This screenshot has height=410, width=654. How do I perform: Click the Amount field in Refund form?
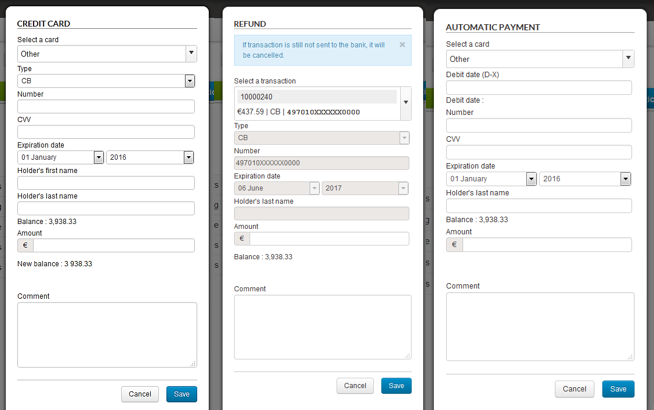pos(328,239)
